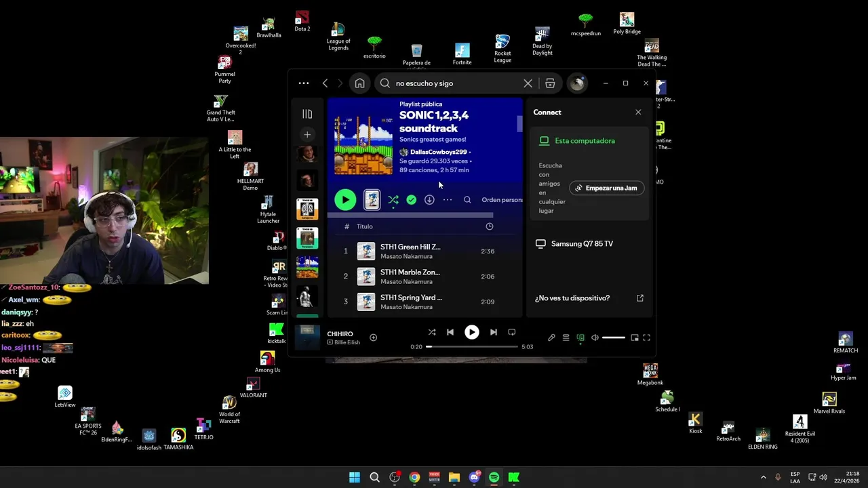Open the Dota 2 desktop shortcut
Image resolution: width=868 pixels, height=488 pixels.
[x=302, y=21]
